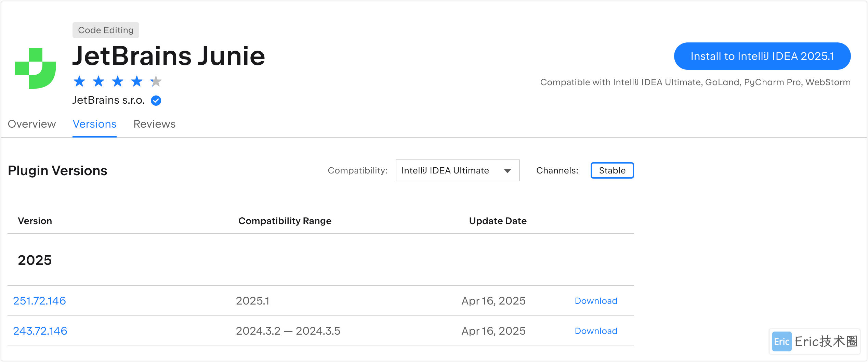
Task: Select the first rating star
Action: pyautogui.click(x=79, y=81)
